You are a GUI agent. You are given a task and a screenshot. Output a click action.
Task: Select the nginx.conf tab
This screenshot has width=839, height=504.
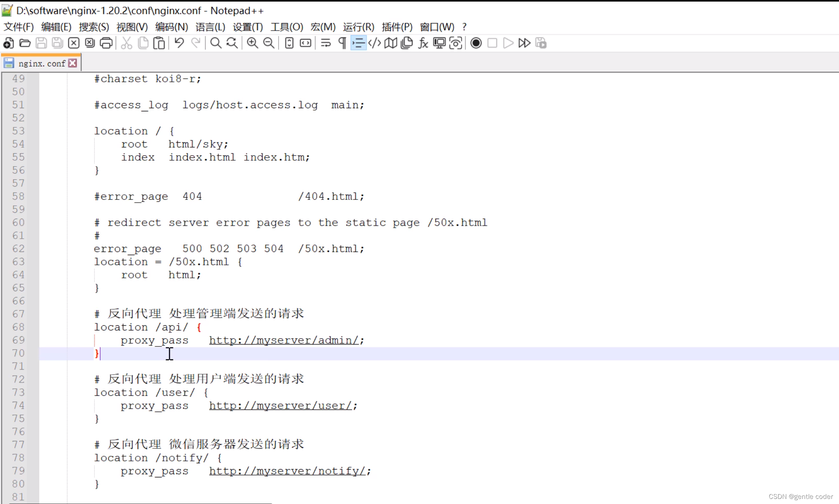[x=42, y=63]
